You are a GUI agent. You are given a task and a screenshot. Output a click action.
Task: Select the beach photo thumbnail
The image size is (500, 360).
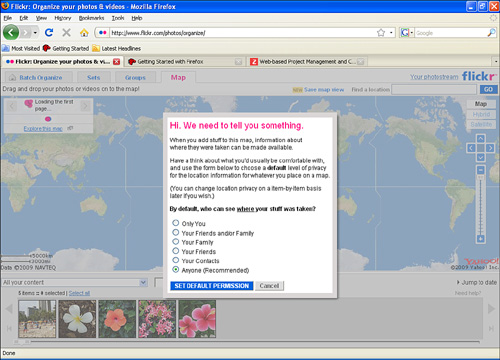(x=37, y=319)
